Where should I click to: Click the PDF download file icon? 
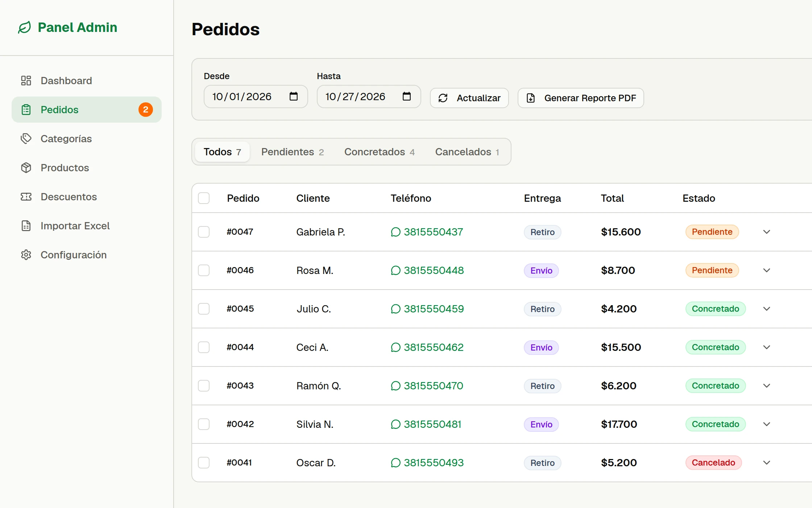click(x=531, y=98)
